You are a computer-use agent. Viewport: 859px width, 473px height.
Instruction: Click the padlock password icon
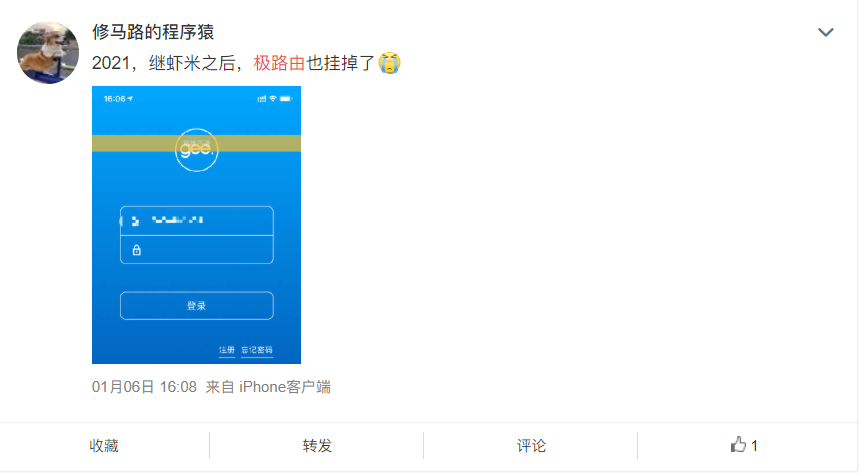[136, 250]
